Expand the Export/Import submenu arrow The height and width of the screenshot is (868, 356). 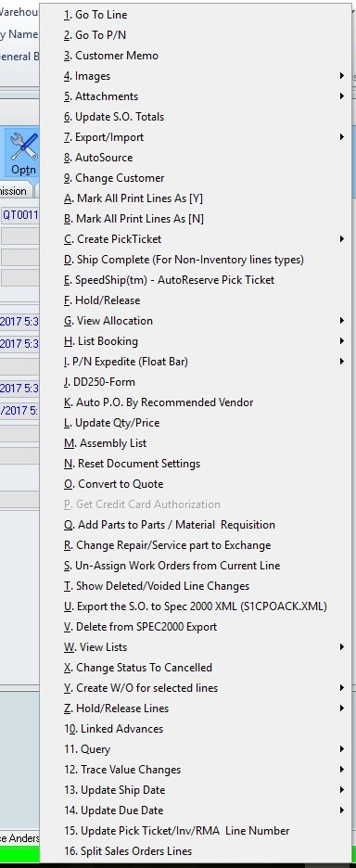tap(341, 136)
